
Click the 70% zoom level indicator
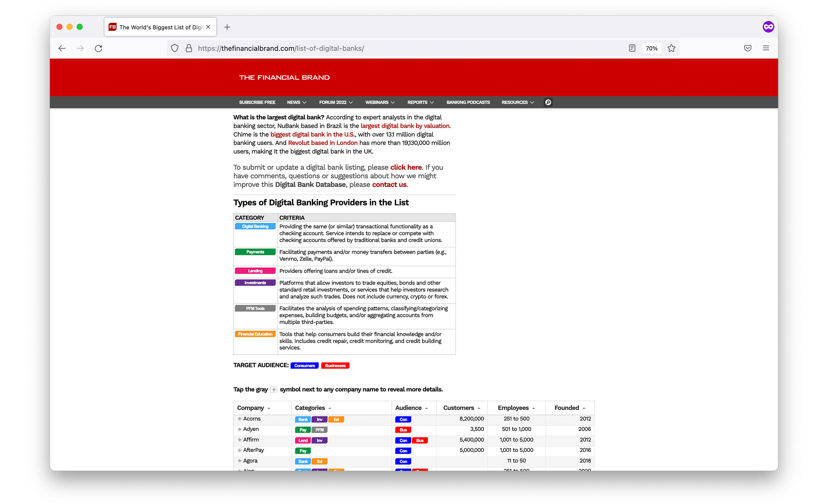[651, 48]
